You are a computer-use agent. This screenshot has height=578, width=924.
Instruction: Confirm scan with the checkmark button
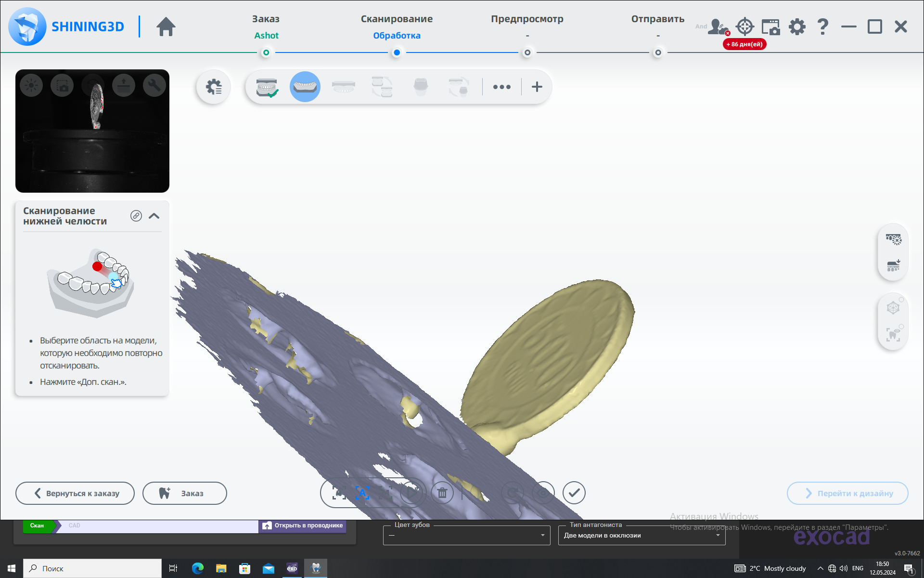574,493
